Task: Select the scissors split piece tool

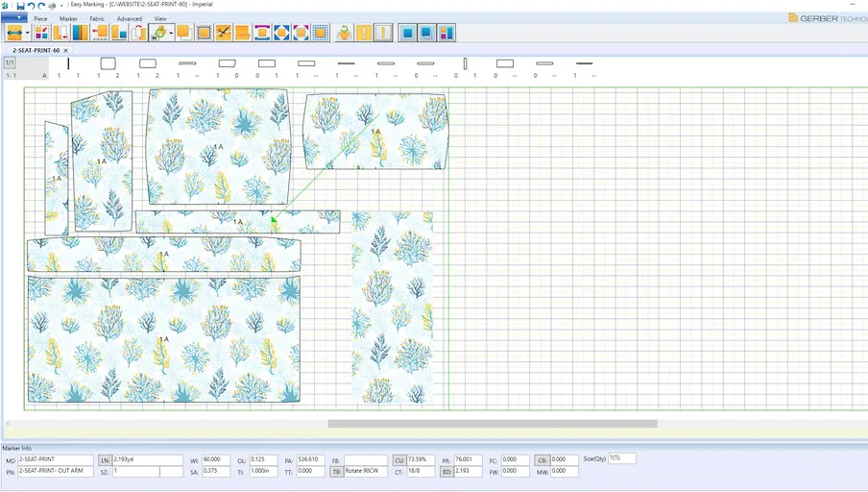Action: 223,33
